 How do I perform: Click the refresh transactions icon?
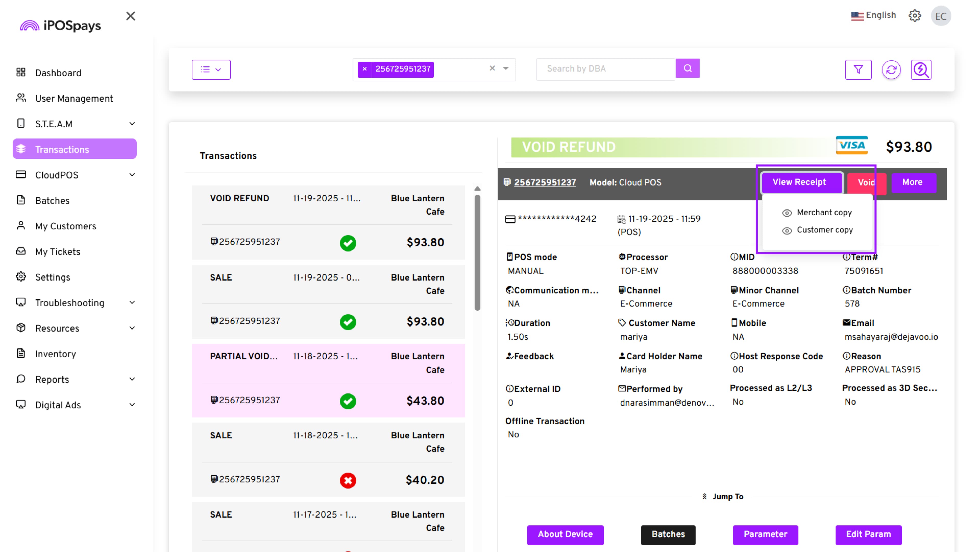(891, 69)
